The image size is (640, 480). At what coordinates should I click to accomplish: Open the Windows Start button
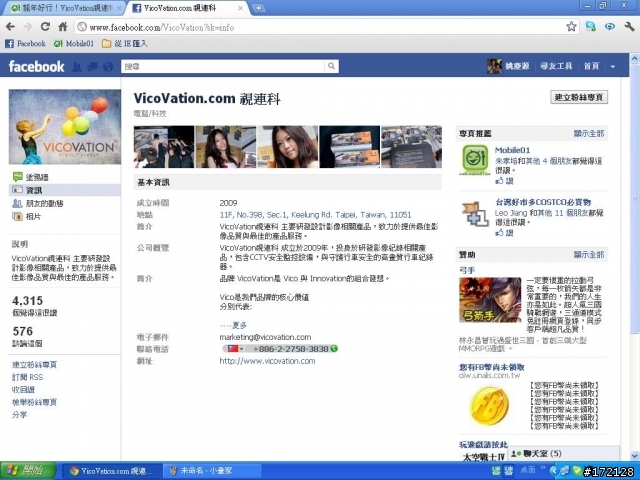click(28, 471)
